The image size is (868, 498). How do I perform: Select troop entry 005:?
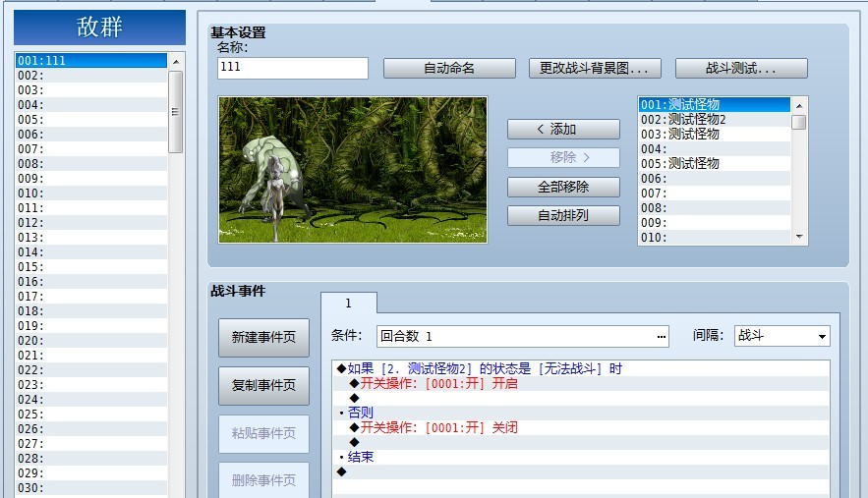91,120
